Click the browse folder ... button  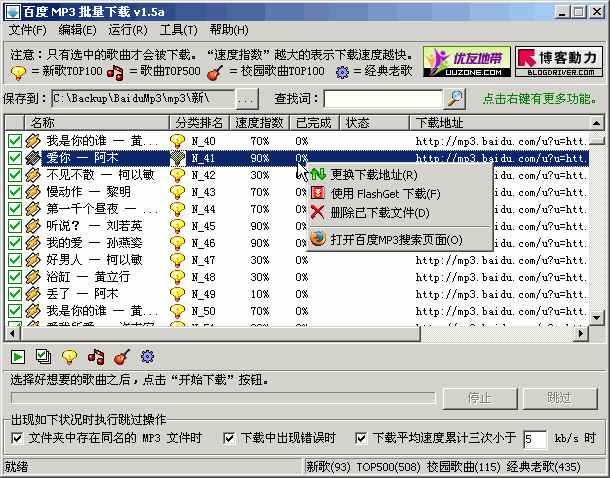coord(247,99)
